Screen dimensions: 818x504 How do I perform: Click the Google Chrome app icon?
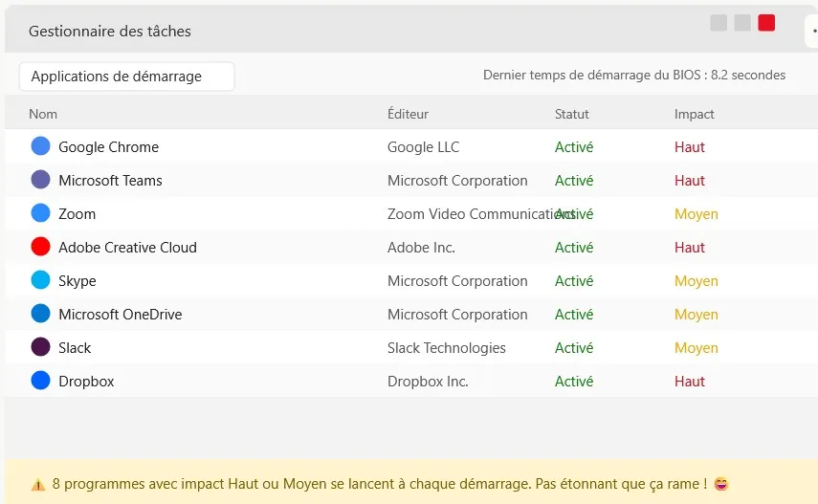[41, 146]
